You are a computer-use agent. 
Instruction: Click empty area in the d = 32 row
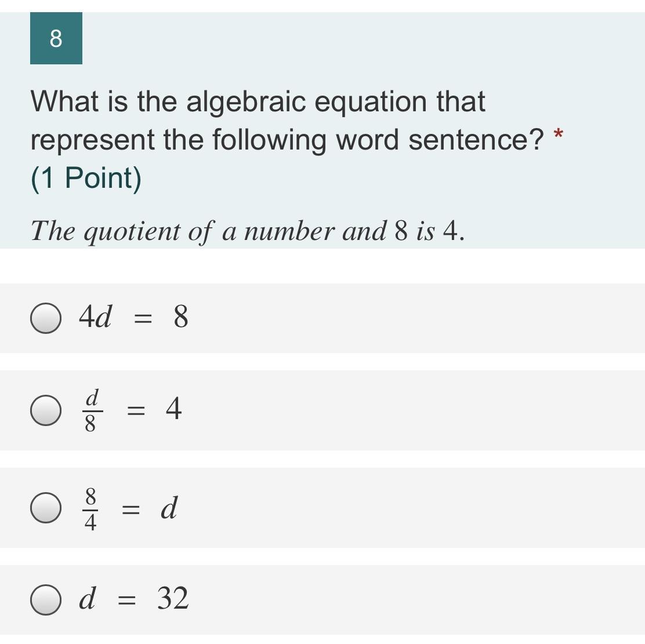[406, 599]
